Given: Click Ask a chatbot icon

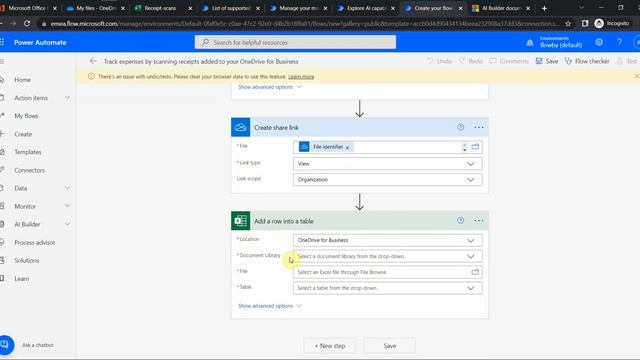Looking at the screenshot, I should coord(6,345).
